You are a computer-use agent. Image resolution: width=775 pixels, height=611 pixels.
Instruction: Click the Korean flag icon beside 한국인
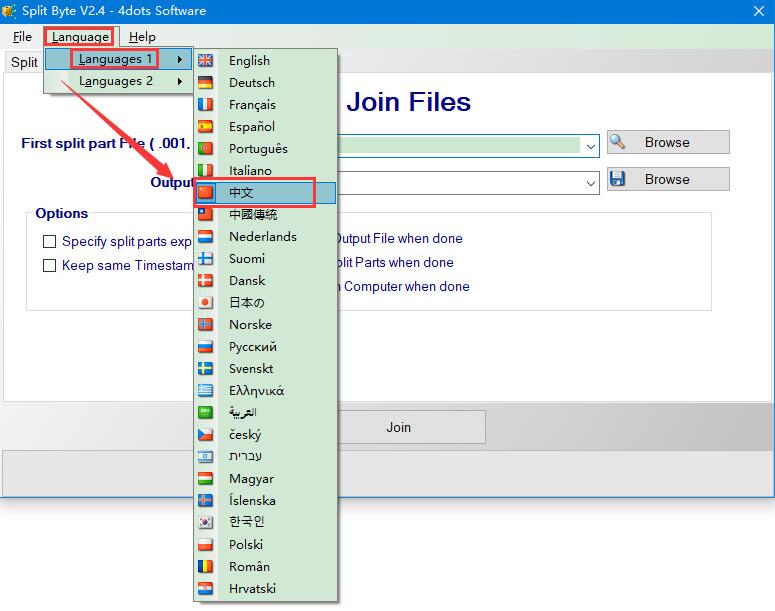(x=206, y=522)
